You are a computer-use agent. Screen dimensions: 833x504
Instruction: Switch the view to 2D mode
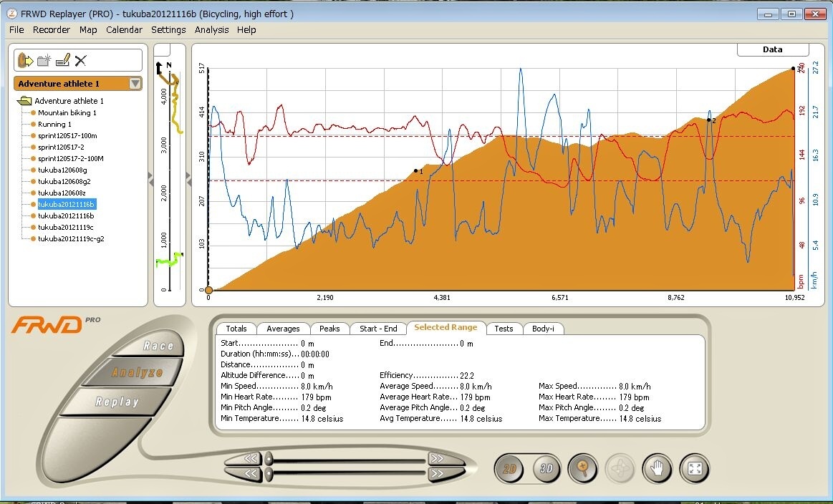pos(509,468)
